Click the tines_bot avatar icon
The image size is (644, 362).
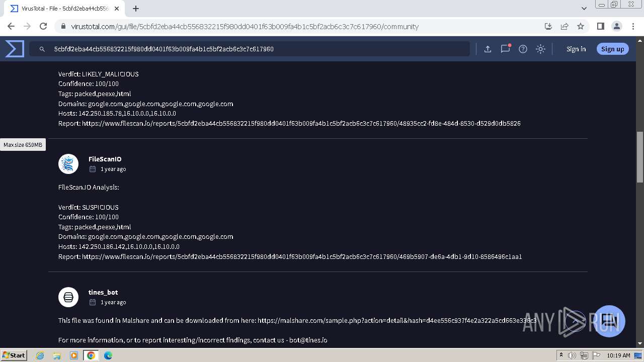tap(68, 297)
